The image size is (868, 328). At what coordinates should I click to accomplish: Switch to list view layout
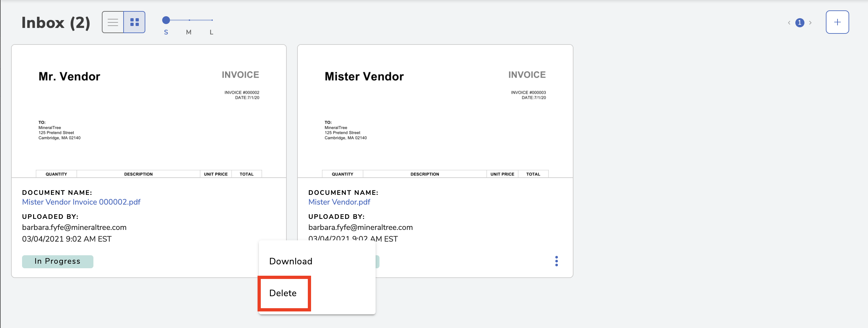[113, 22]
